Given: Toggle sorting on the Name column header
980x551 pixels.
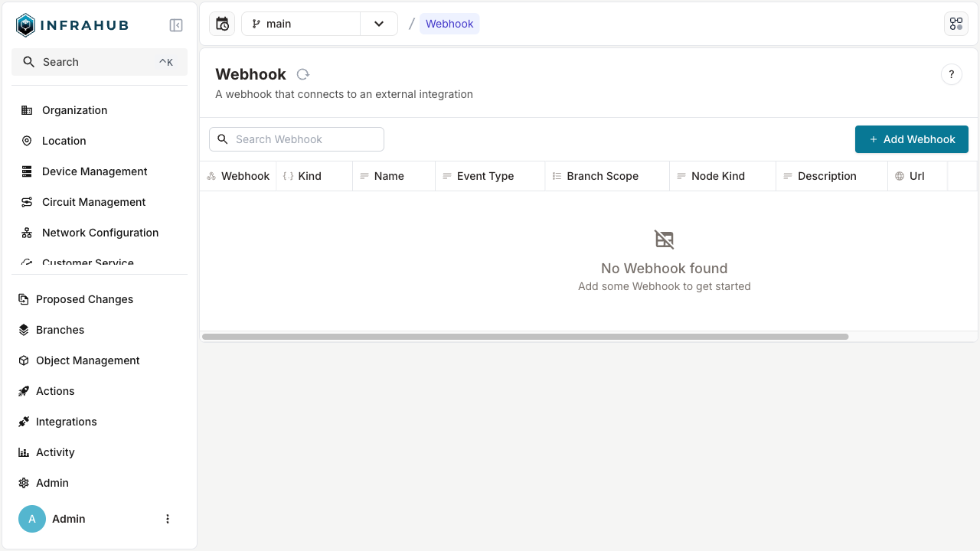Looking at the screenshot, I should tap(390, 176).
